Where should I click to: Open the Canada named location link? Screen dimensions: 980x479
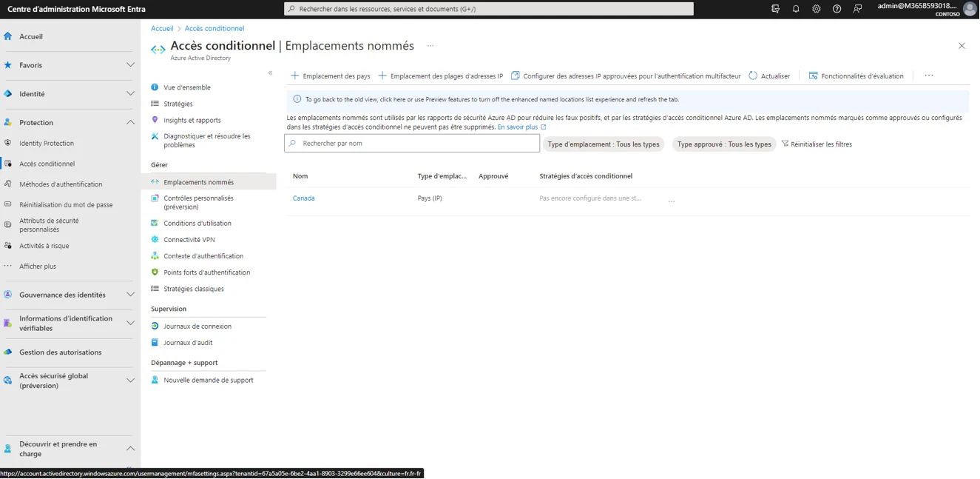(303, 198)
